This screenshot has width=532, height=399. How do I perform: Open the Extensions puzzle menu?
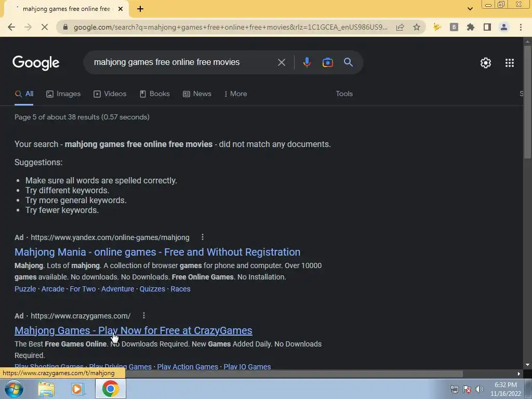point(471,27)
